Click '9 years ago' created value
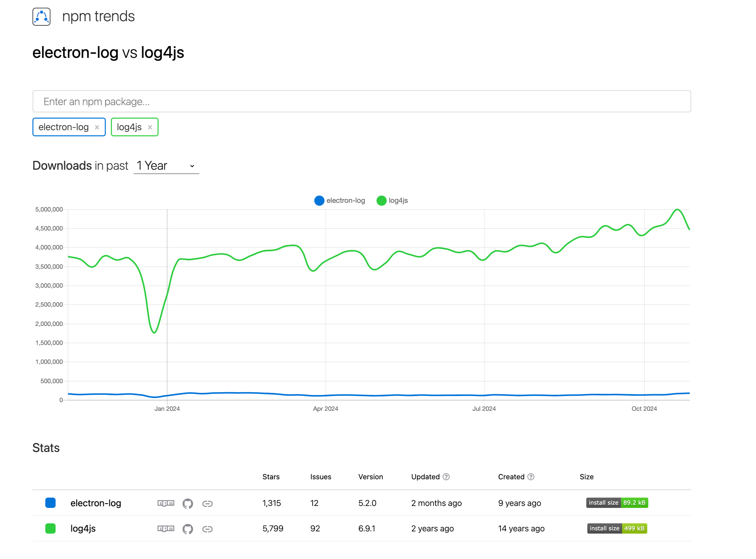Viewport: 756px width, 559px height. pos(520,503)
